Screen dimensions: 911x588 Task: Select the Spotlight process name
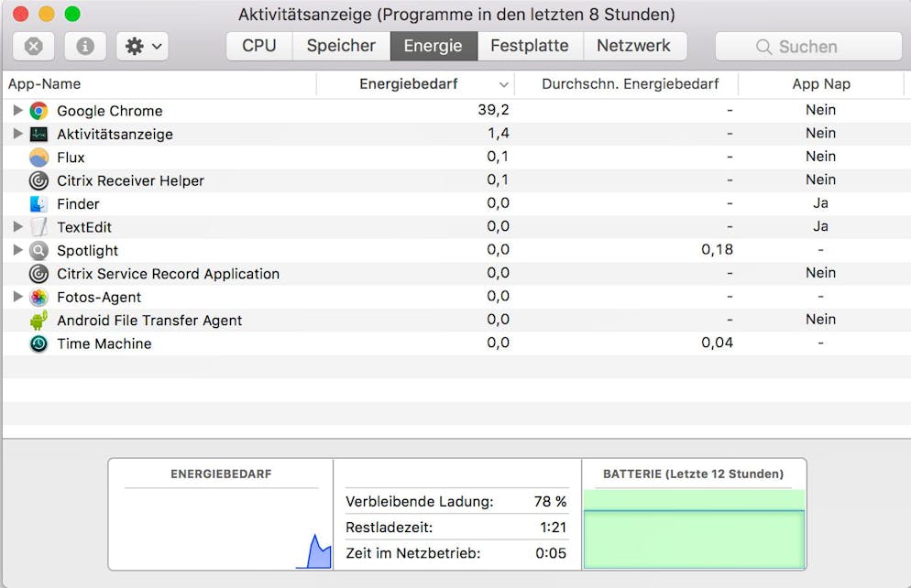point(88,251)
